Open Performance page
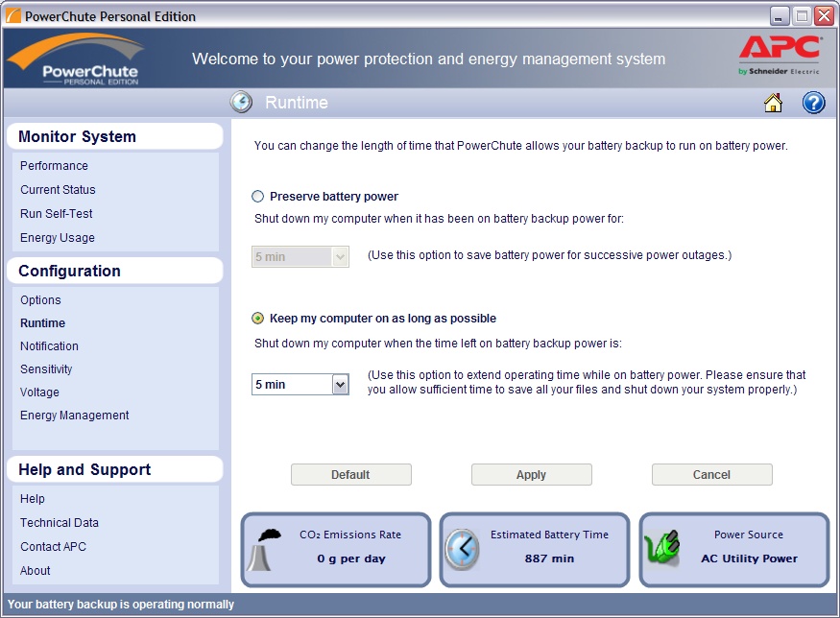This screenshot has height=618, width=840. coord(54,165)
